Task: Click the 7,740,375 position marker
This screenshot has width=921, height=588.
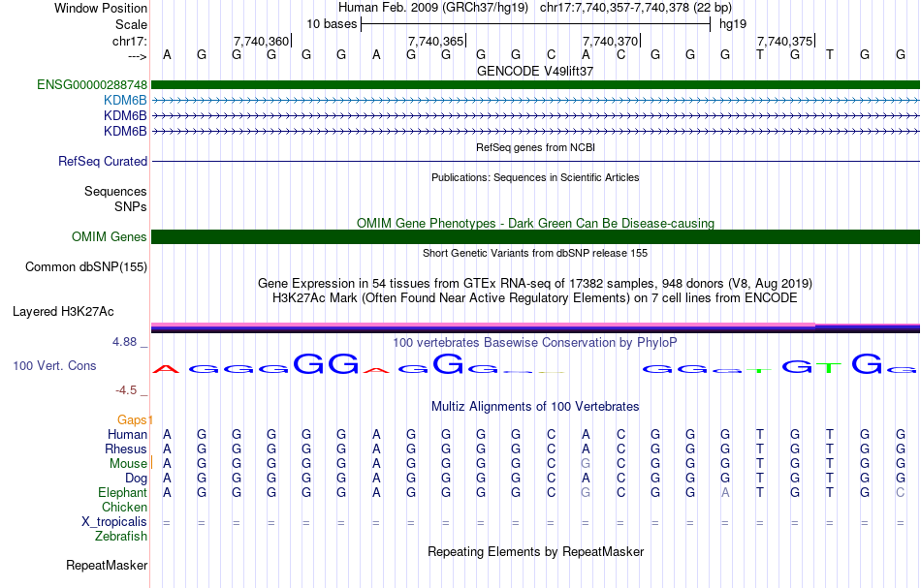Action: (784, 41)
